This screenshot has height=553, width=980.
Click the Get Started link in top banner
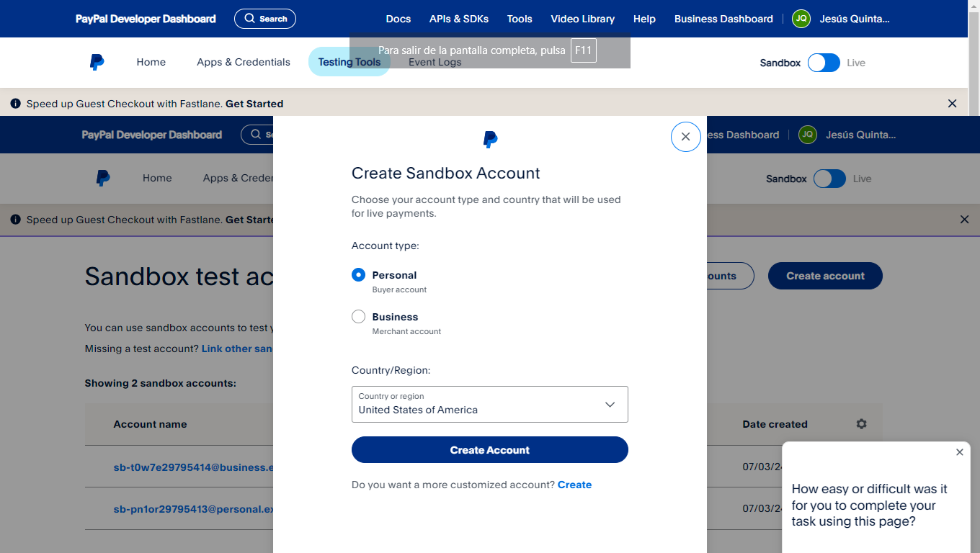254,104
